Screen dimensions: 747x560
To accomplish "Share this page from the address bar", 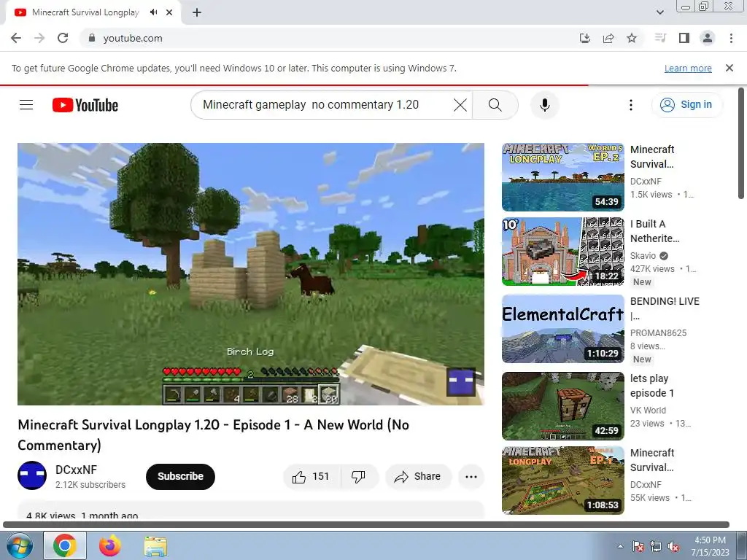I will click(x=608, y=38).
